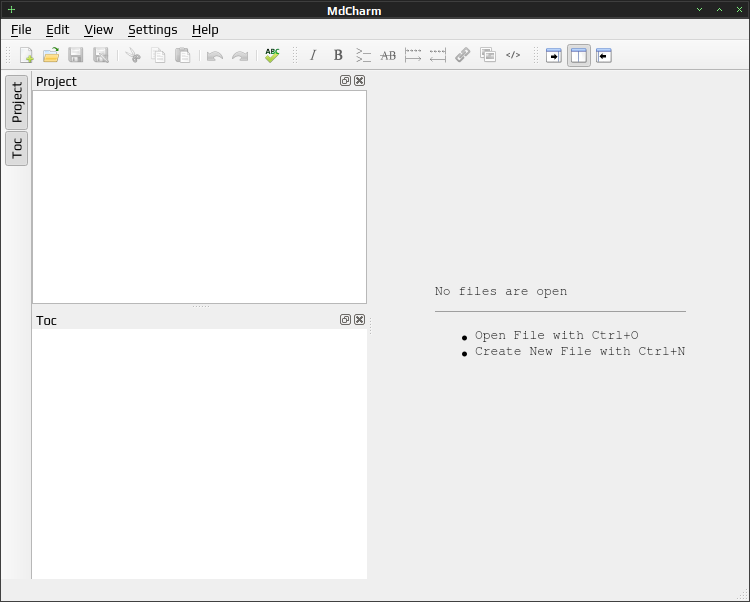Float the Project dock panel
This screenshot has width=750, height=602.
coord(345,80)
